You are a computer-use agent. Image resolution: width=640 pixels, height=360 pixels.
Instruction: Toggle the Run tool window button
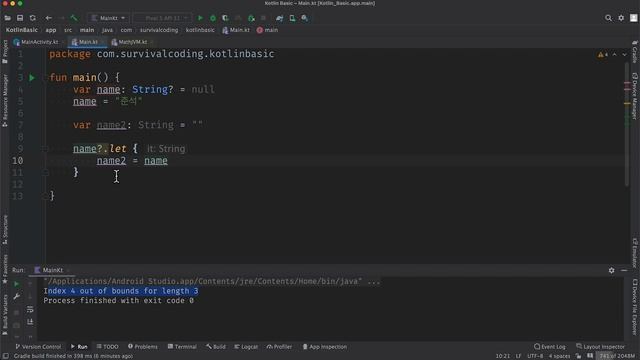coord(79,347)
